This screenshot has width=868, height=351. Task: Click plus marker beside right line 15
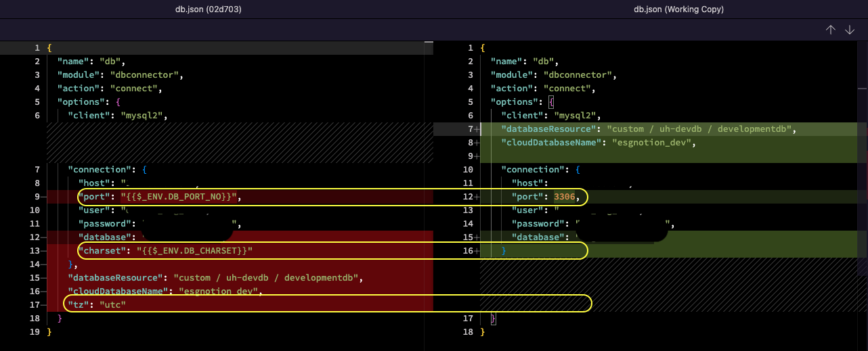click(477, 237)
